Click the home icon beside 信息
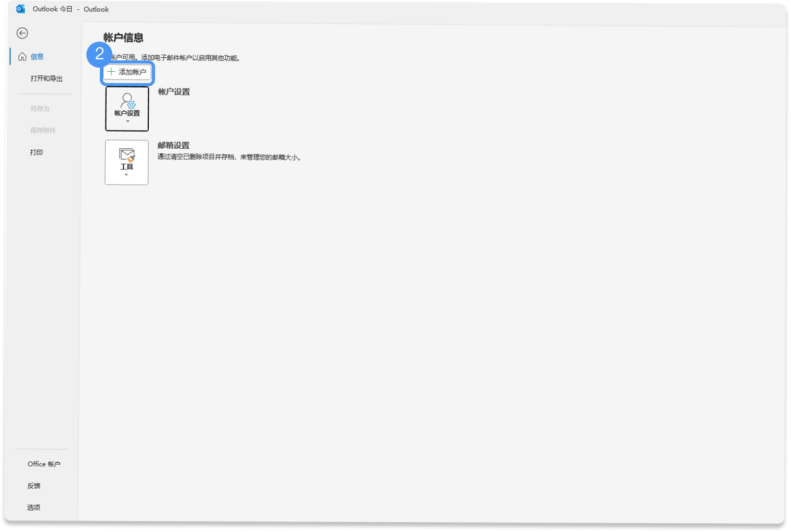 22,57
